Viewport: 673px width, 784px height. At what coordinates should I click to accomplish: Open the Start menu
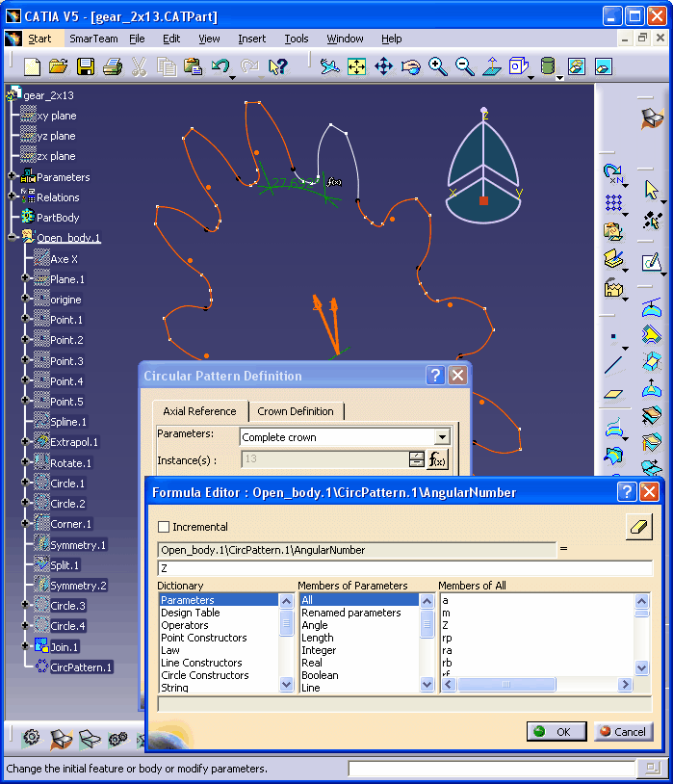39,39
